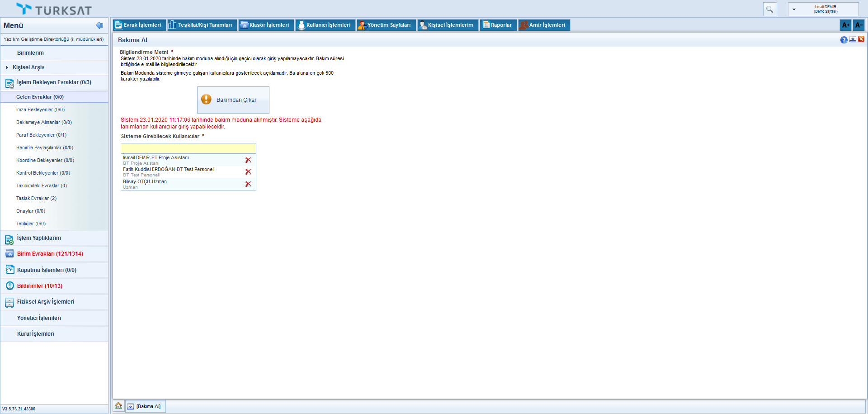Expand İşlem Bekleyen Evraklar section
The width and height of the screenshot is (868, 414).
[x=54, y=82]
